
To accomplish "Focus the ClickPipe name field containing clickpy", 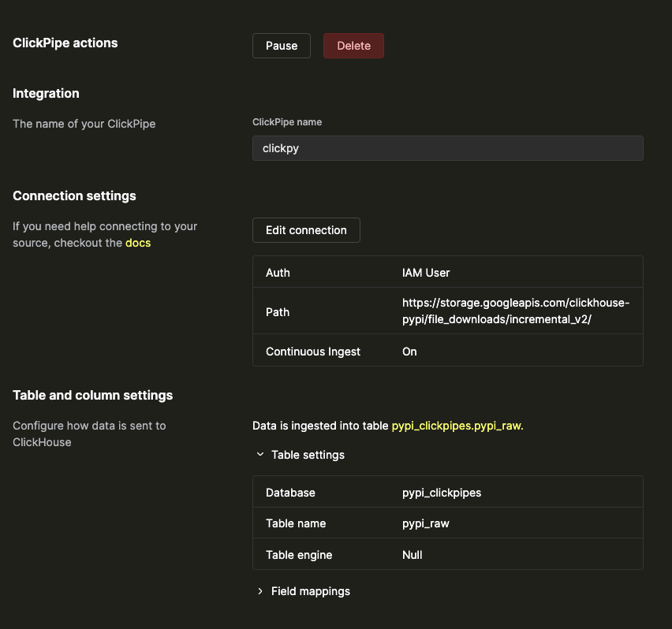I will click(447, 148).
